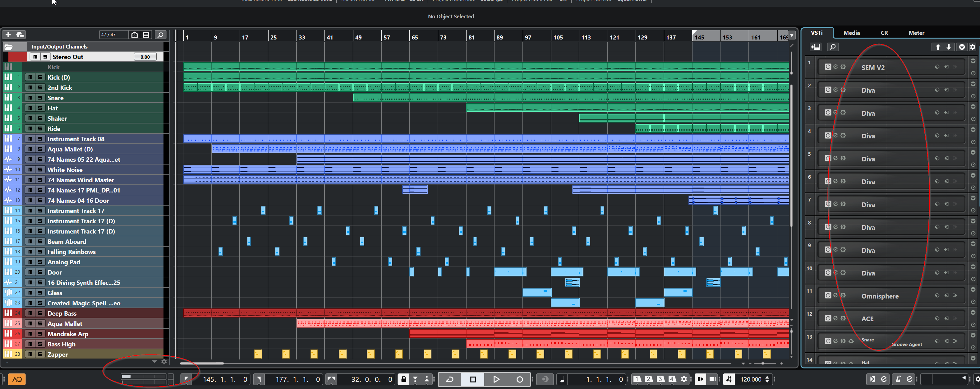Viewport: 980px width, 389px height.
Task: Open Find Tracks search in track list
Action: 161,35
